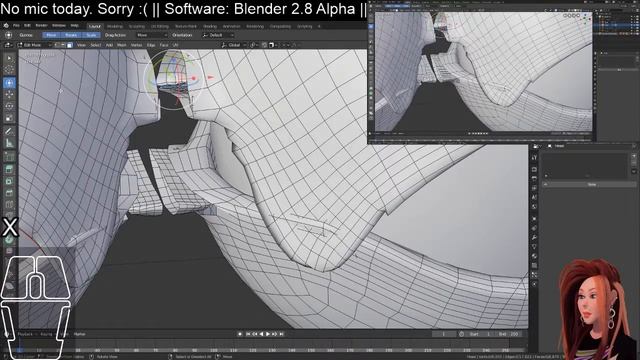Select the Annotate pencil tool

[9, 131]
